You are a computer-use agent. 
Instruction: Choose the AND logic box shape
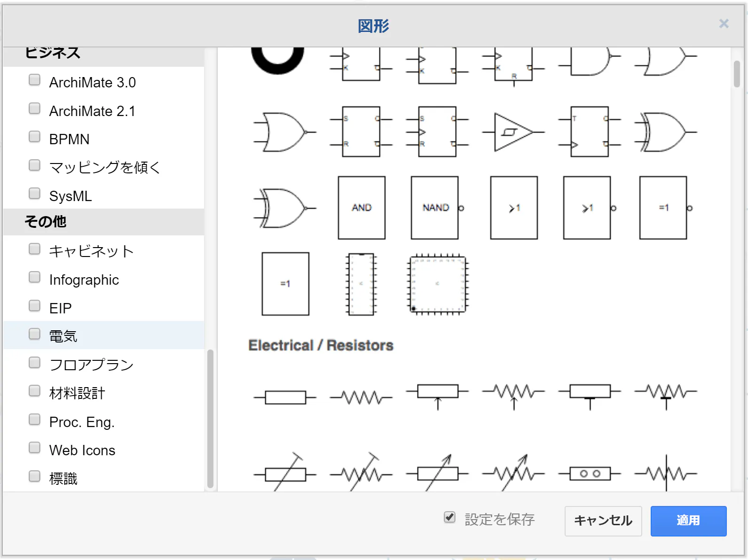tap(362, 208)
